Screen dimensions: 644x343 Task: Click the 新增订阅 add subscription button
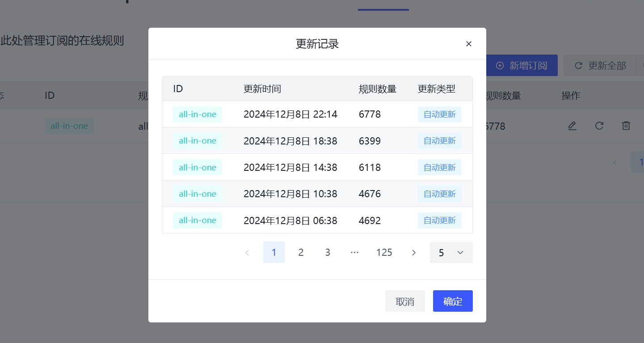pyautogui.click(x=522, y=66)
